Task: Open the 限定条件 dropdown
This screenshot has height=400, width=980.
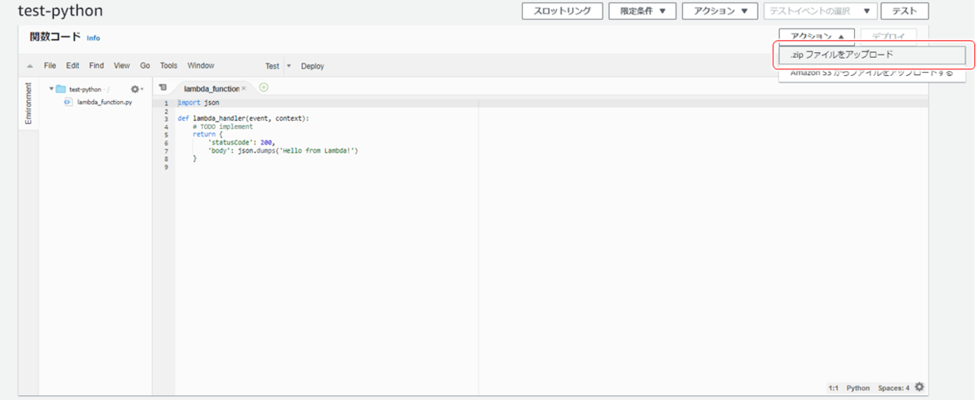Action: (643, 11)
